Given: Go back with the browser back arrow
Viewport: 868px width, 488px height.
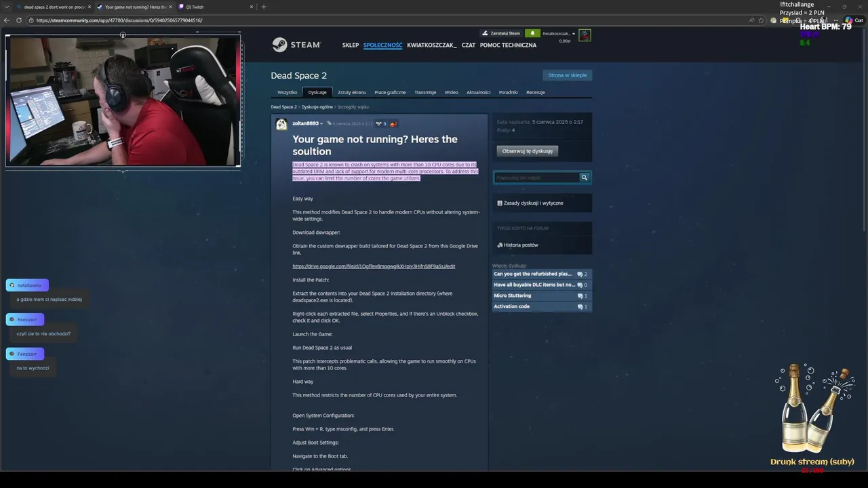Looking at the screenshot, I should coord(7,20).
